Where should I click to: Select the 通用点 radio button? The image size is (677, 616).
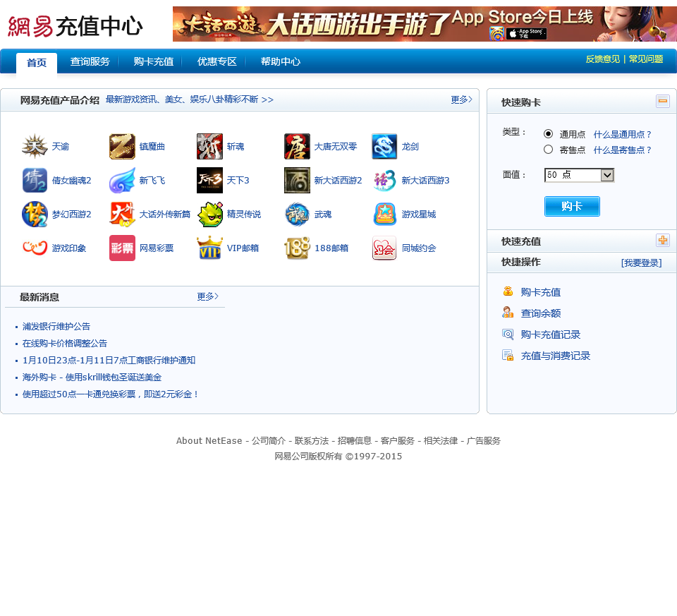[549, 134]
